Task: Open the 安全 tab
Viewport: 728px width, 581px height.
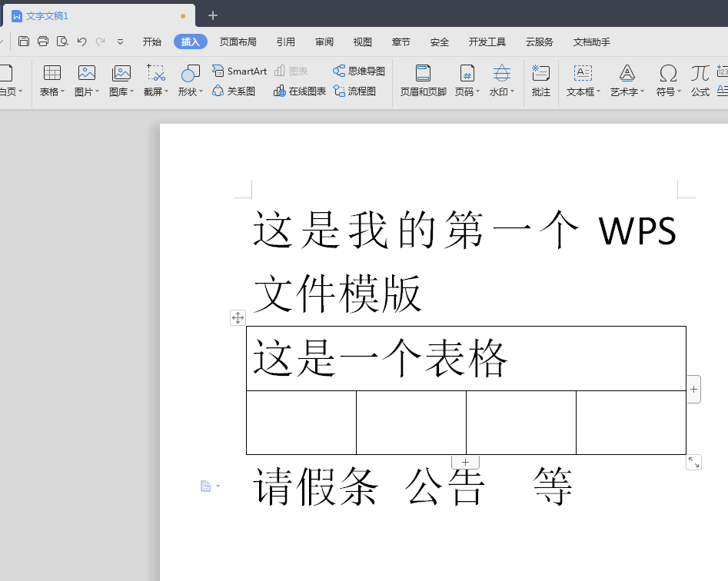Action: tap(439, 42)
